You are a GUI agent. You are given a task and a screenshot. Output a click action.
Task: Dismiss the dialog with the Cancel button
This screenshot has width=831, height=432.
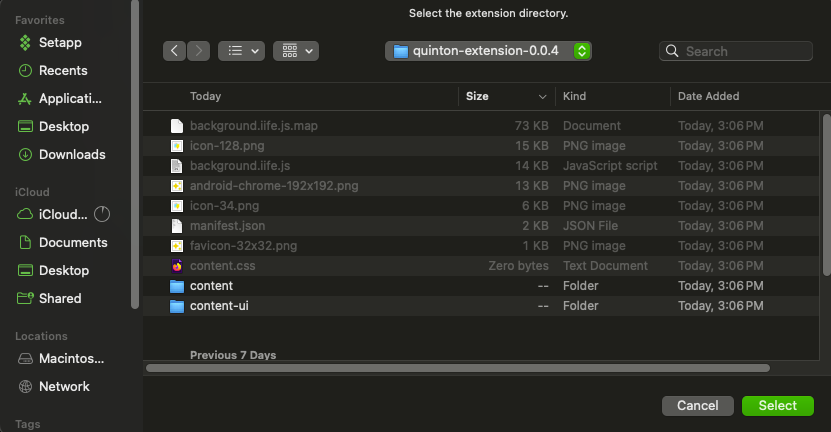(x=697, y=405)
